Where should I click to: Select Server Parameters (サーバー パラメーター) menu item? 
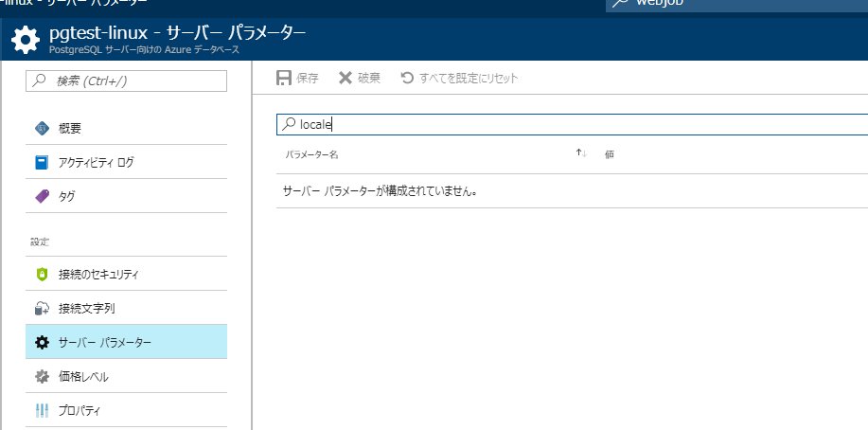pos(104,342)
